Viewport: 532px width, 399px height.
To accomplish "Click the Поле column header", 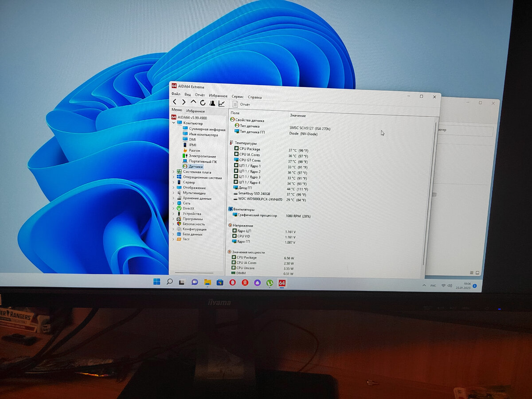I will point(235,113).
